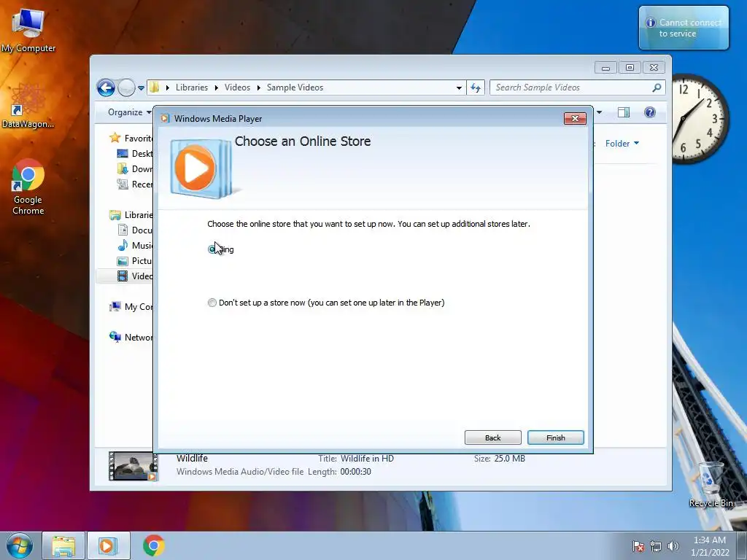This screenshot has width=747, height=560.
Task: Click Sample Videos in the breadcrumb
Action: pyautogui.click(x=295, y=87)
